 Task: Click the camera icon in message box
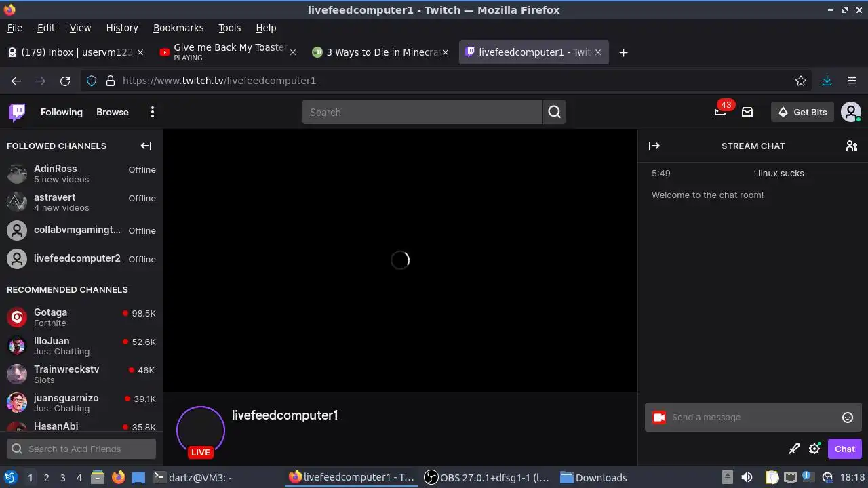(x=658, y=418)
